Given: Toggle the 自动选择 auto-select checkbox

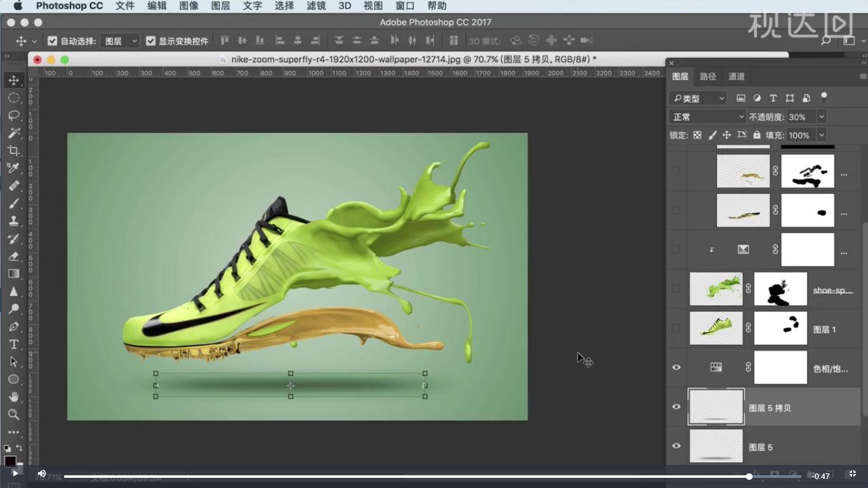Looking at the screenshot, I should [53, 41].
